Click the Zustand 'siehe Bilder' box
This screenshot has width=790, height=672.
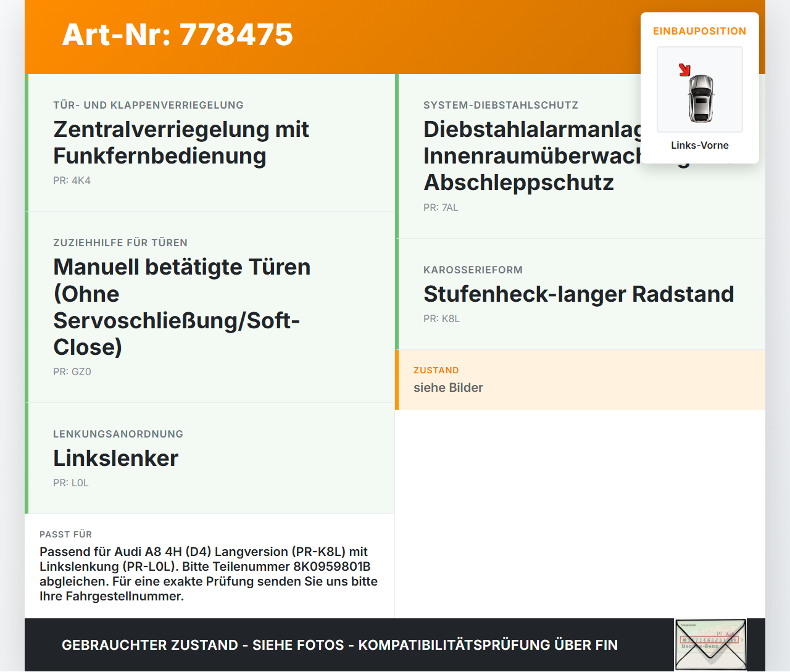580,380
